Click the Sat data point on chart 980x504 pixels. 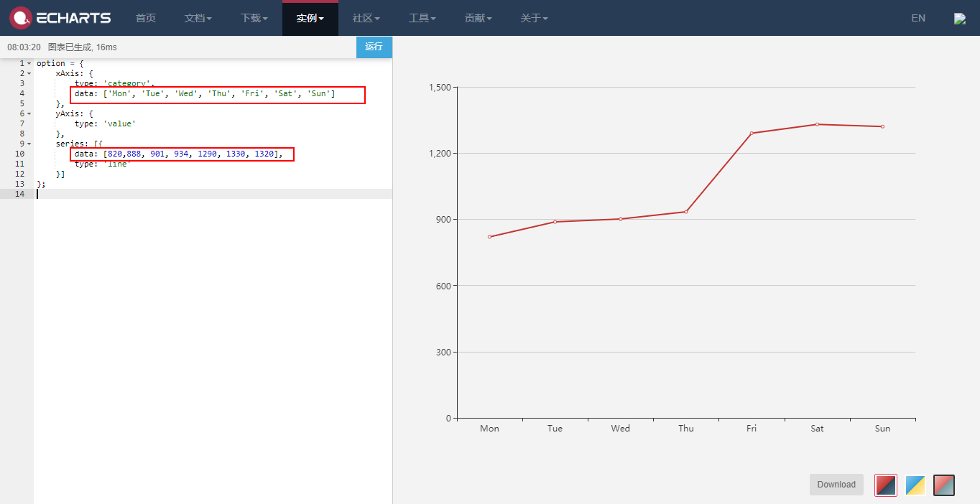(817, 124)
